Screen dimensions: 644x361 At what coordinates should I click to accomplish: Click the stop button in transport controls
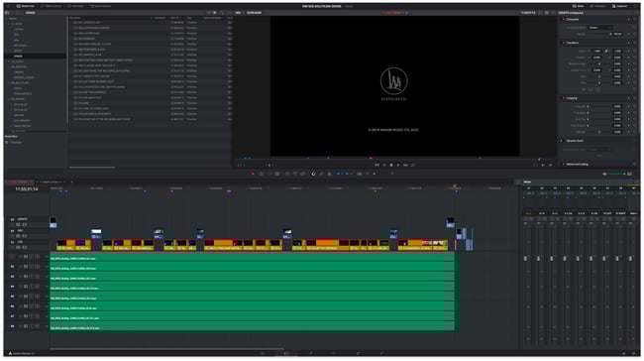coord(391,165)
